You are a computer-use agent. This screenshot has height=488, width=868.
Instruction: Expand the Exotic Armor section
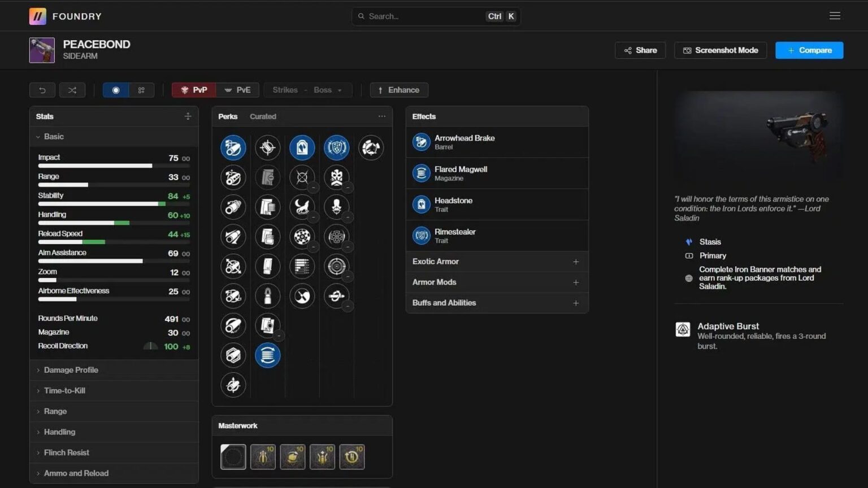point(496,262)
